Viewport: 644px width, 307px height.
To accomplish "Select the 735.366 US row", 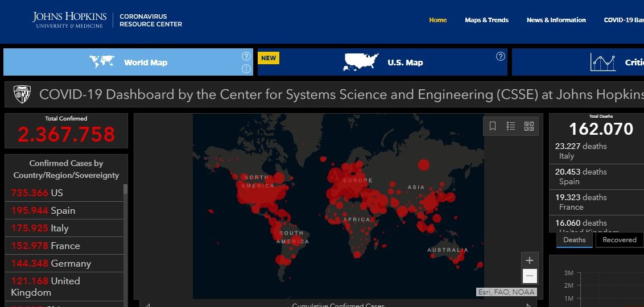I will 64,193.
